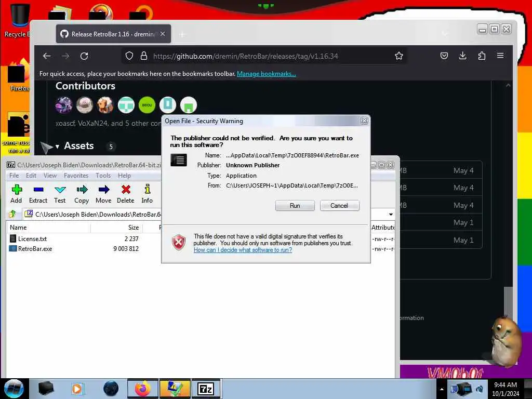Open Save to Pocket icon
The image size is (532, 399).
click(x=444, y=56)
